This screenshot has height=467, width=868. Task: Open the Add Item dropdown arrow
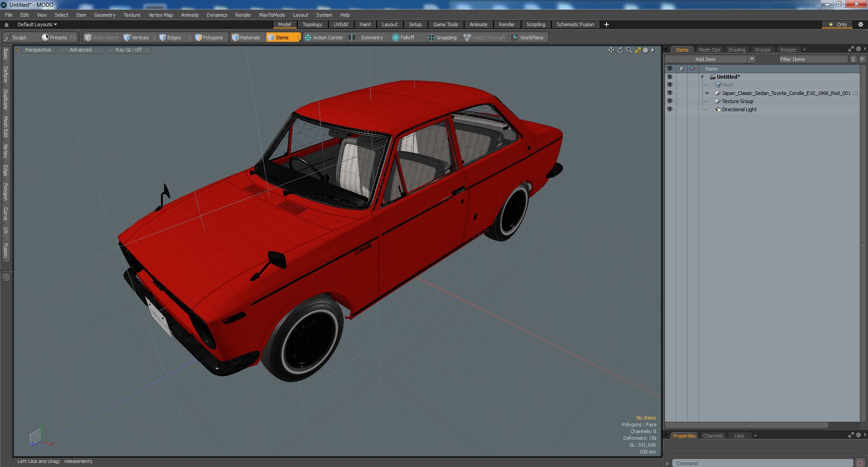tap(752, 59)
